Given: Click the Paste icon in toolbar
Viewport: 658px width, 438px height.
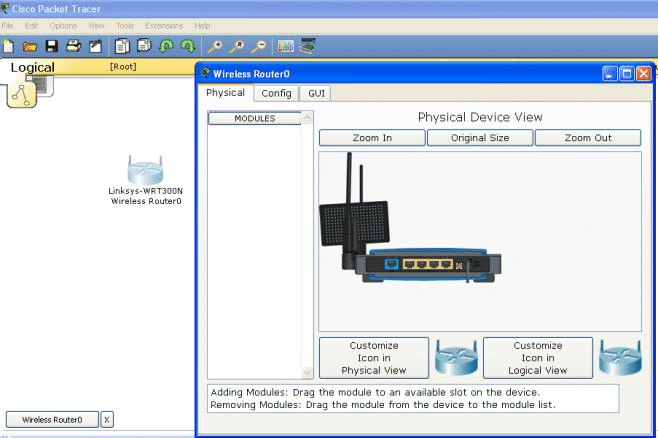Looking at the screenshot, I should [x=144, y=45].
